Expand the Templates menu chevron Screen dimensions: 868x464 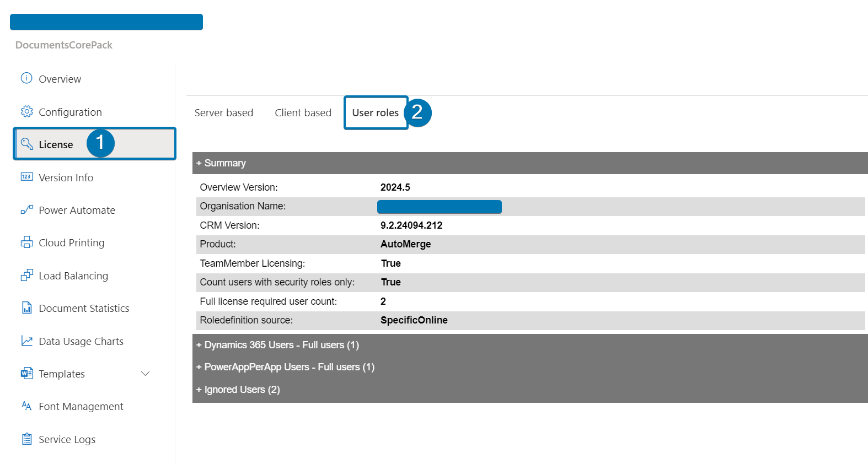tap(146, 374)
